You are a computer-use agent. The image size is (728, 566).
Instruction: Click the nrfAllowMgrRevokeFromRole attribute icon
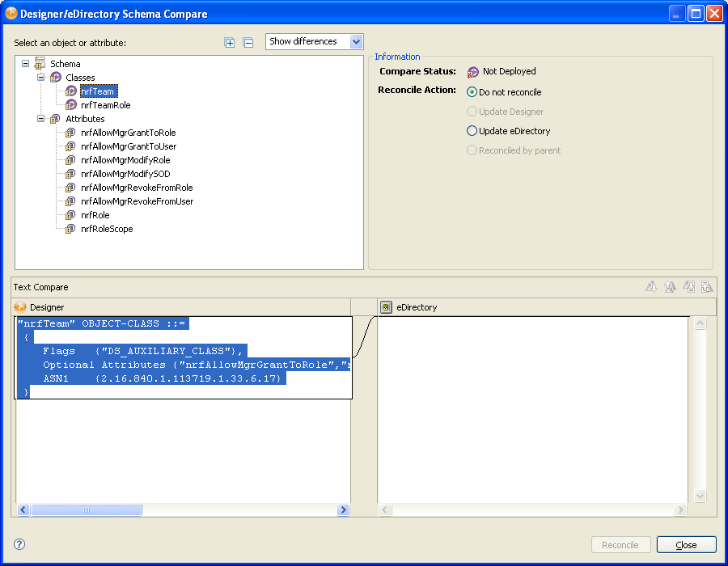click(x=70, y=188)
